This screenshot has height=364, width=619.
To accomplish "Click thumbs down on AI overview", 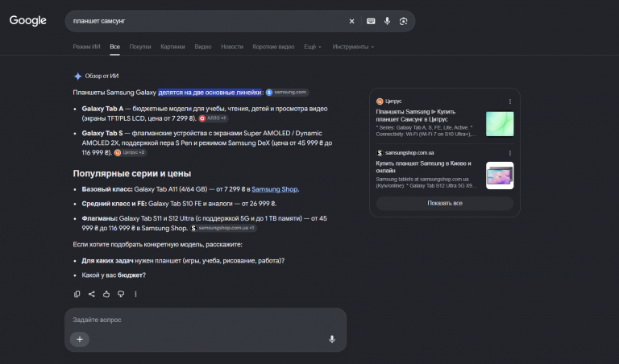I will click(121, 294).
